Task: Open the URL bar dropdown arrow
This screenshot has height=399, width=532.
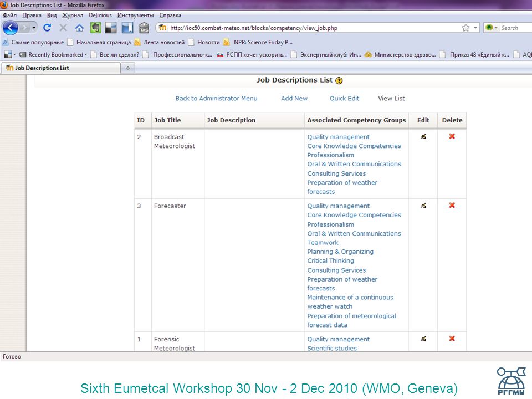Action: (475, 28)
